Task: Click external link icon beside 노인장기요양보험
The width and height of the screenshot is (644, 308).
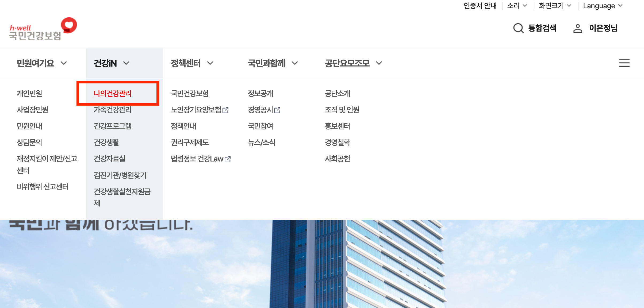Action: [x=226, y=110]
